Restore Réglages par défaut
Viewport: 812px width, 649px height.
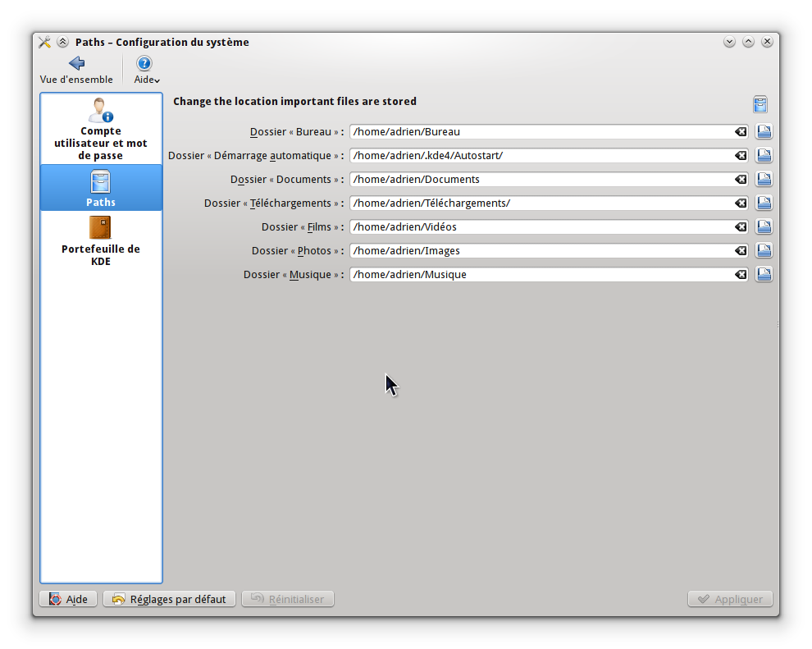[169, 599]
